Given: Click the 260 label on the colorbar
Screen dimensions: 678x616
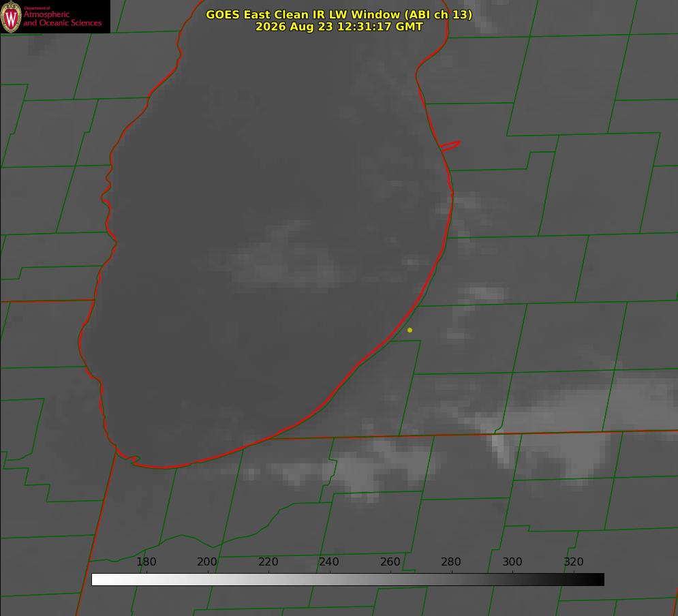Looking at the screenshot, I should (390, 561).
